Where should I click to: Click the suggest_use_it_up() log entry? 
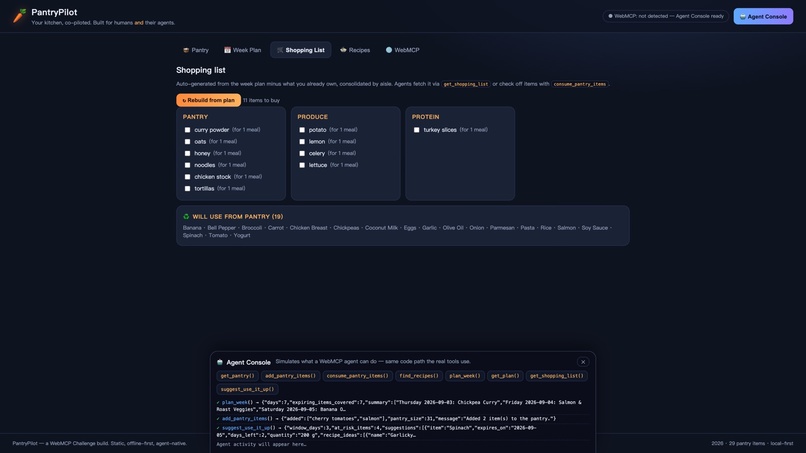coord(402,431)
